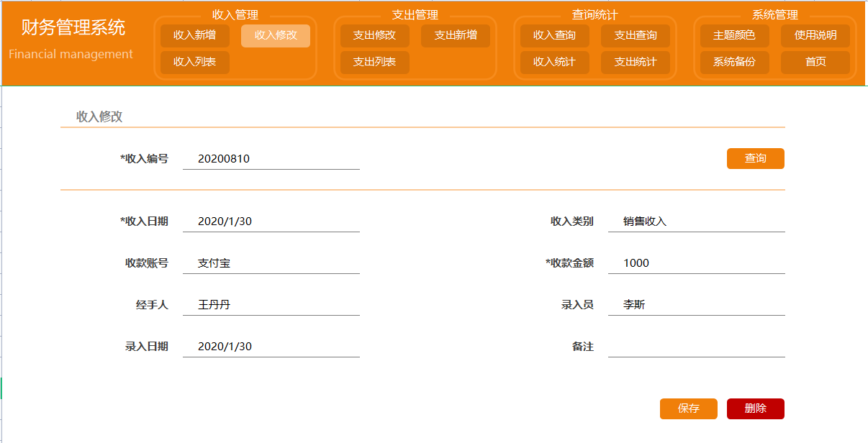
Task: Open 收入查询 (Income Query)
Action: (553, 35)
